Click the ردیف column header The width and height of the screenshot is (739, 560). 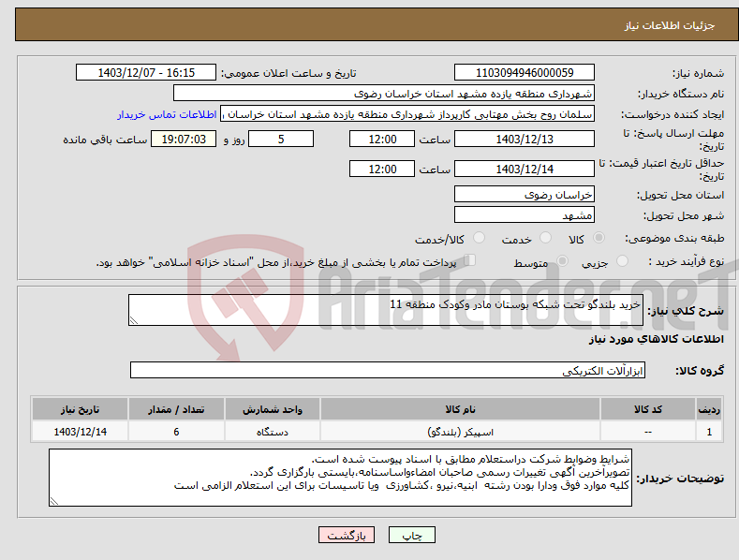709,409
